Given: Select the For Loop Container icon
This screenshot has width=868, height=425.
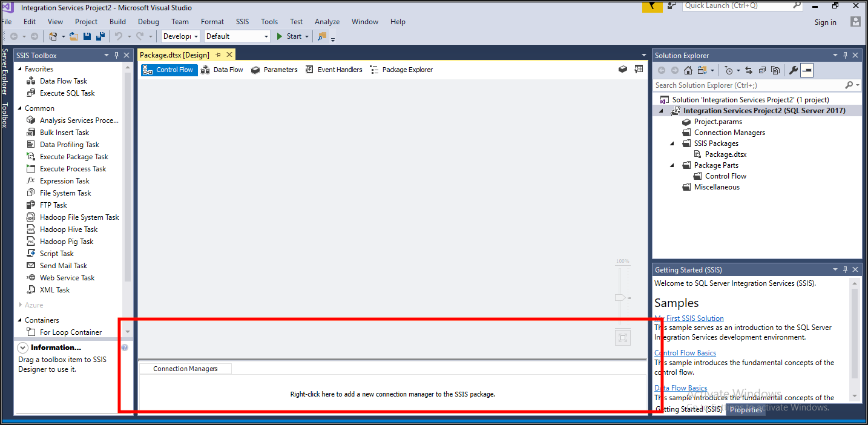Looking at the screenshot, I should pyautogui.click(x=31, y=332).
